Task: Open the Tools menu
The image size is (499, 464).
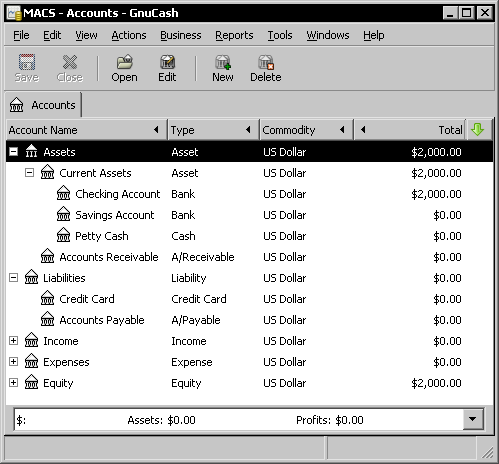Action: 280,35
